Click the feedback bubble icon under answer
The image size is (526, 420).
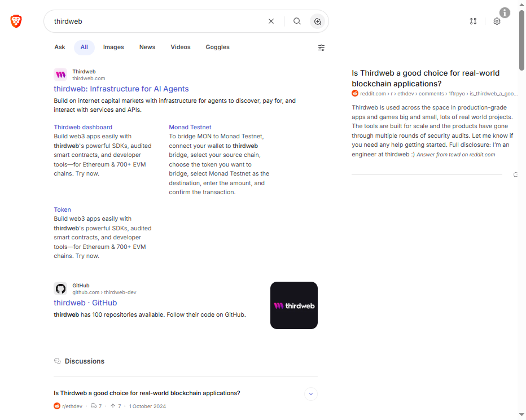516,174
